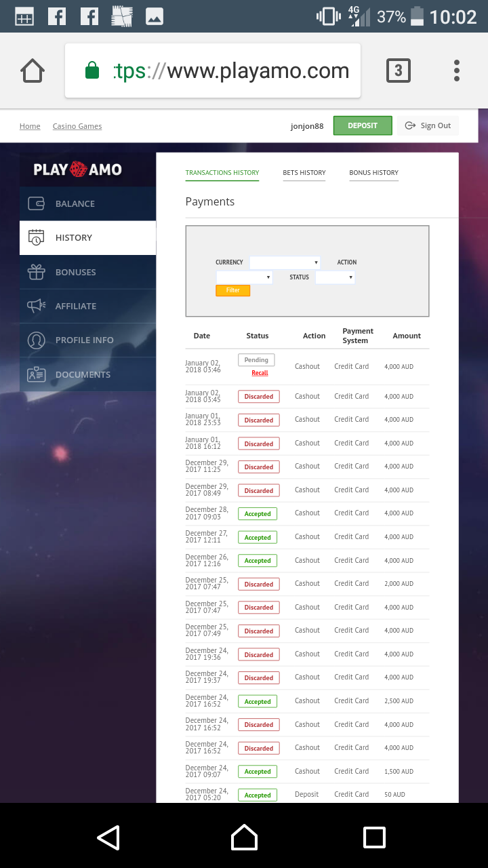Screen dimensions: 488x868
Task: Click the jonjon88 username
Action: tap(307, 126)
